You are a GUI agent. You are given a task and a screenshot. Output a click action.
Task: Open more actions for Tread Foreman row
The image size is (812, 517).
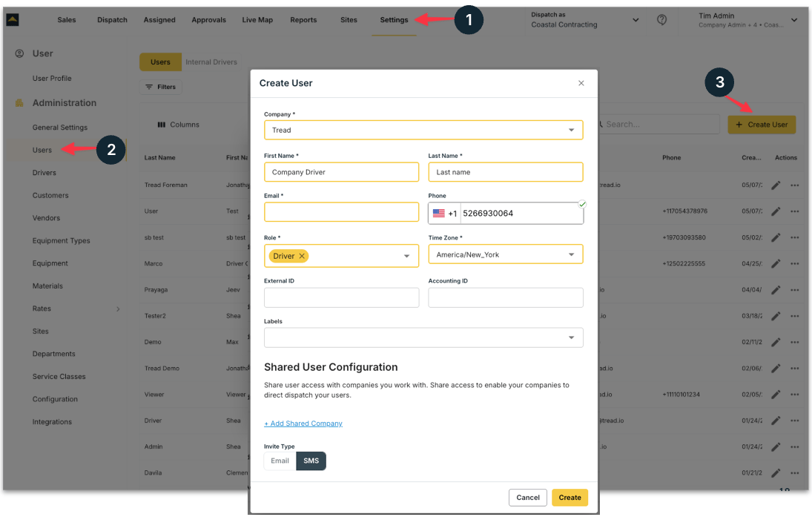[794, 185]
